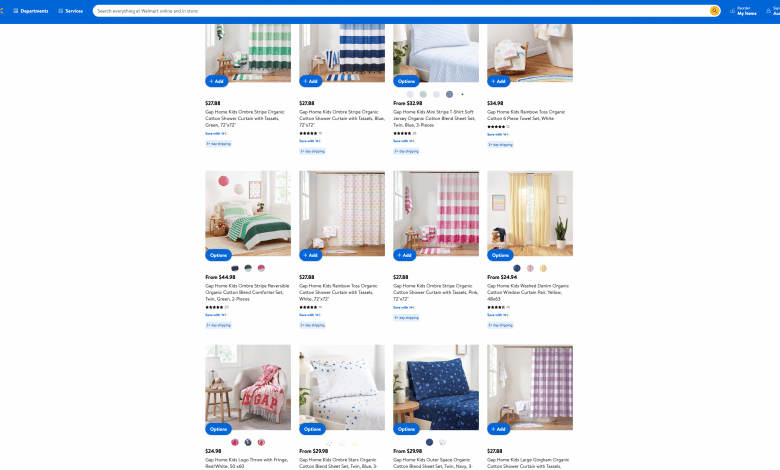Open the Services menu
The image size is (780, 470).
(x=71, y=11)
